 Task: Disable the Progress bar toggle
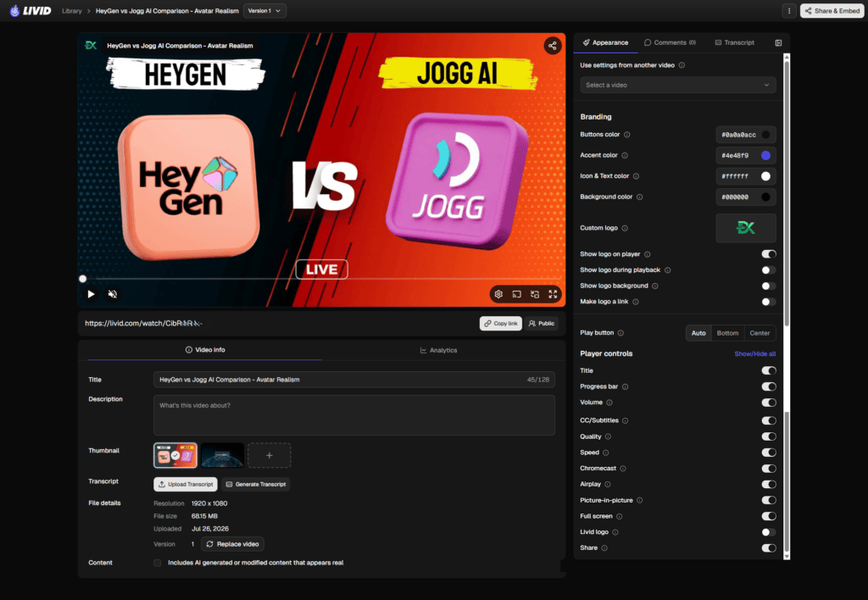pyautogui.click(x=768, y=386)
